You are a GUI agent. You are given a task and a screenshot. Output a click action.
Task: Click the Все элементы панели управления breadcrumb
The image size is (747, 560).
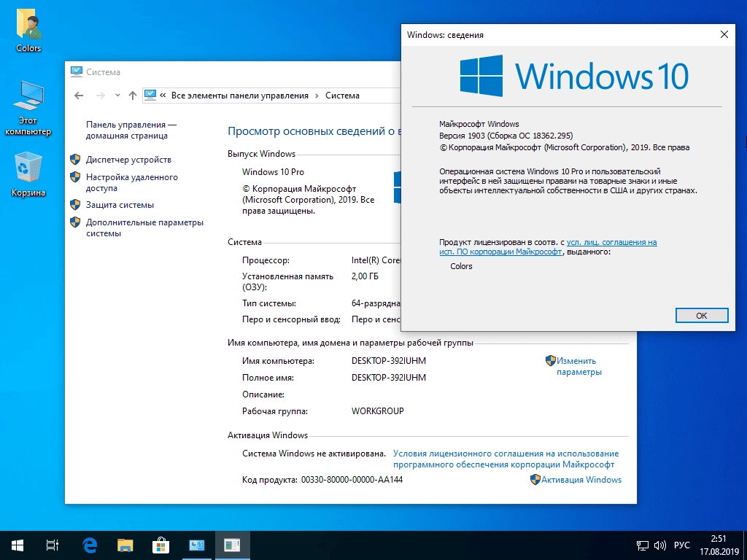[239, 96]
